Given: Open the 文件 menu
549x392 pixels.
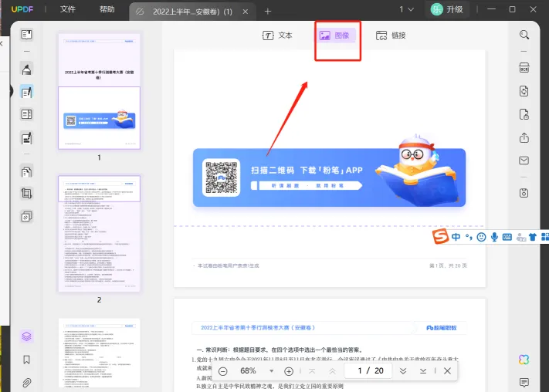Looking at the screenshot, I should [68, 10].
